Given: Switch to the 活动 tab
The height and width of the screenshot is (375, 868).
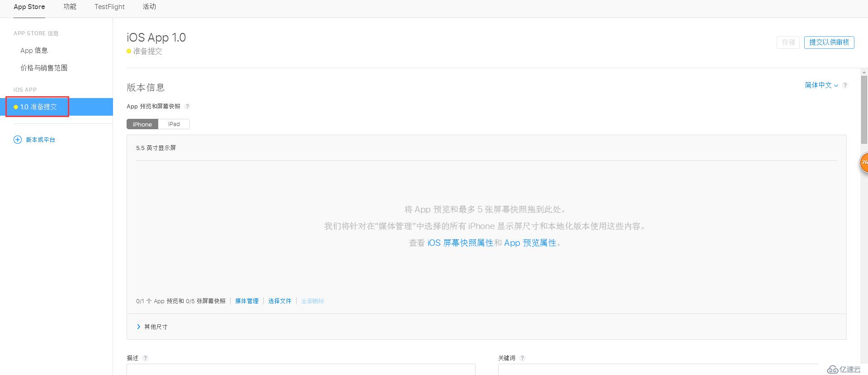Looking at the screenshot, I should tap(149, 7).
